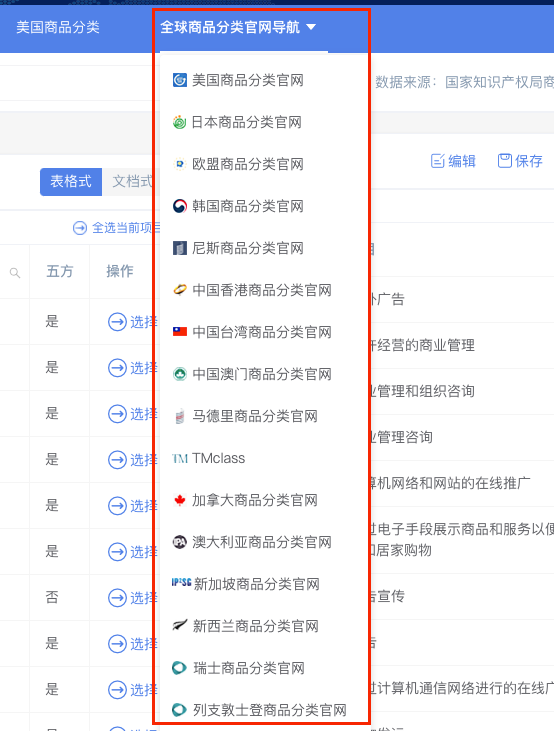Click the 保存 save button
The width and height of the screenshot is (554, 731).
pos(520,161)
